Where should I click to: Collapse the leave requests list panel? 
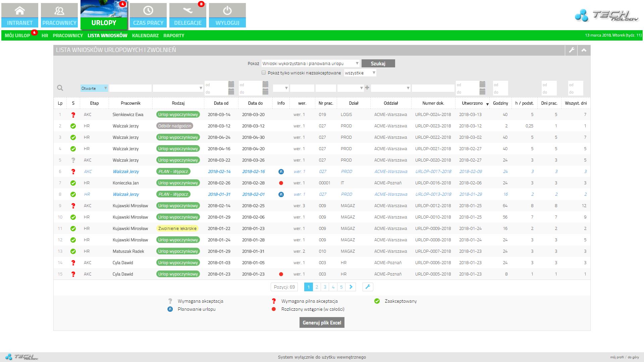click(x=584, y=50)
